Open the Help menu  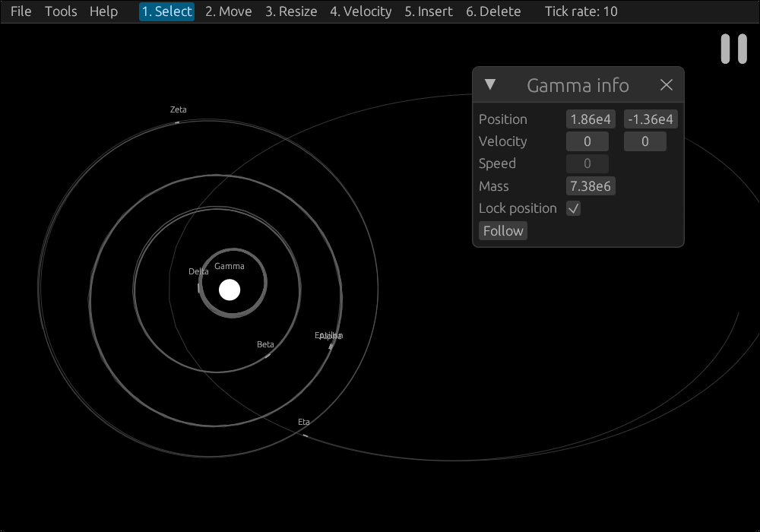point(103,11)
